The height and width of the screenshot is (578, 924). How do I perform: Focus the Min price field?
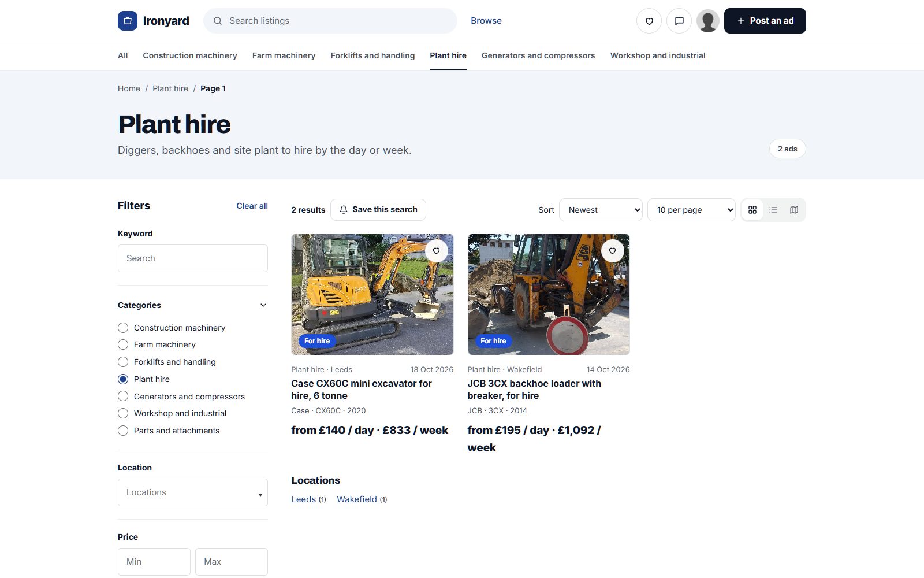[x=154, y=562]
